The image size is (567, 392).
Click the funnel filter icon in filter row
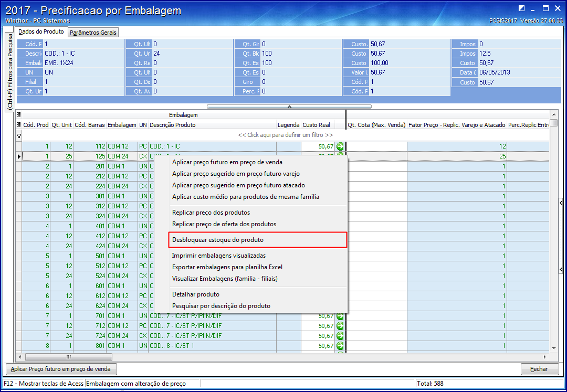click(x=19, y=135)
